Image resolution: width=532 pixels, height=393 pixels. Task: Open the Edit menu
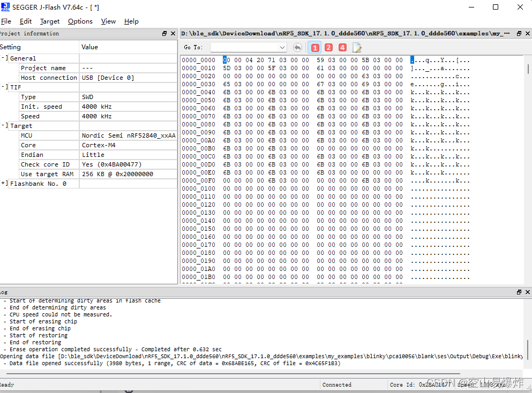click(25, 21)
